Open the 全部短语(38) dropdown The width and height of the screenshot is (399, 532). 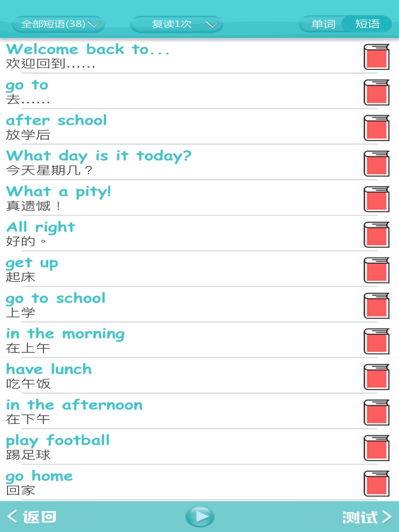coord(58,24)
